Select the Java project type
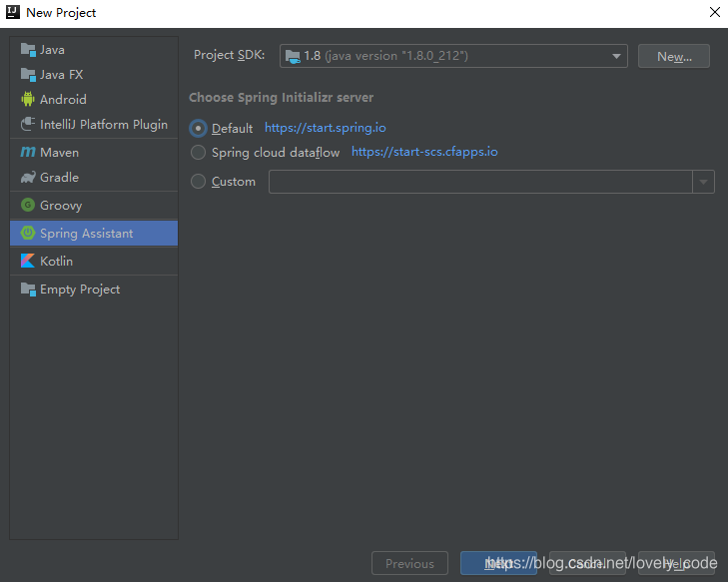 click(94, 50)
